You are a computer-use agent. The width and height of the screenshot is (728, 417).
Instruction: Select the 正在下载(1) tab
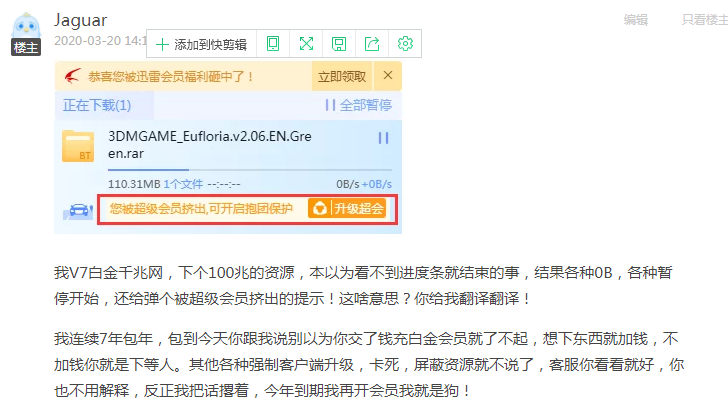click(97, 105)
